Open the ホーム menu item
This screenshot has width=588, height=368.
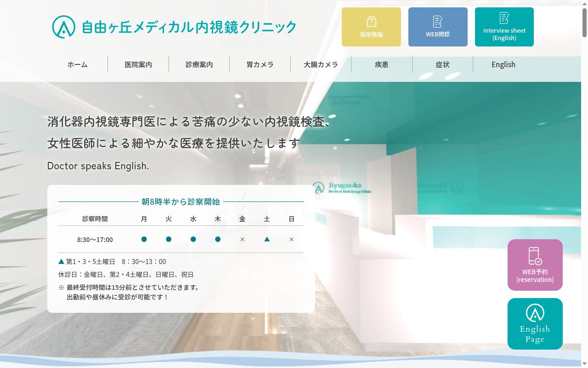[78, 64]
